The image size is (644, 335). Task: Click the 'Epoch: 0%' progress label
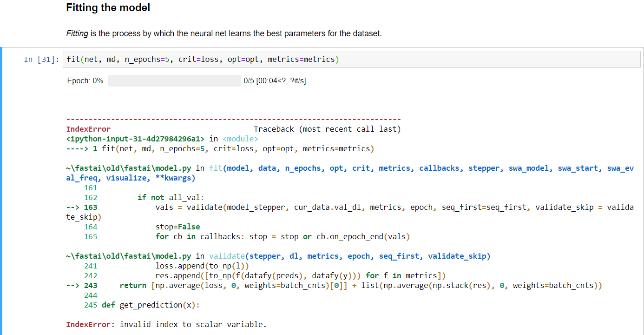click(85, 81)
